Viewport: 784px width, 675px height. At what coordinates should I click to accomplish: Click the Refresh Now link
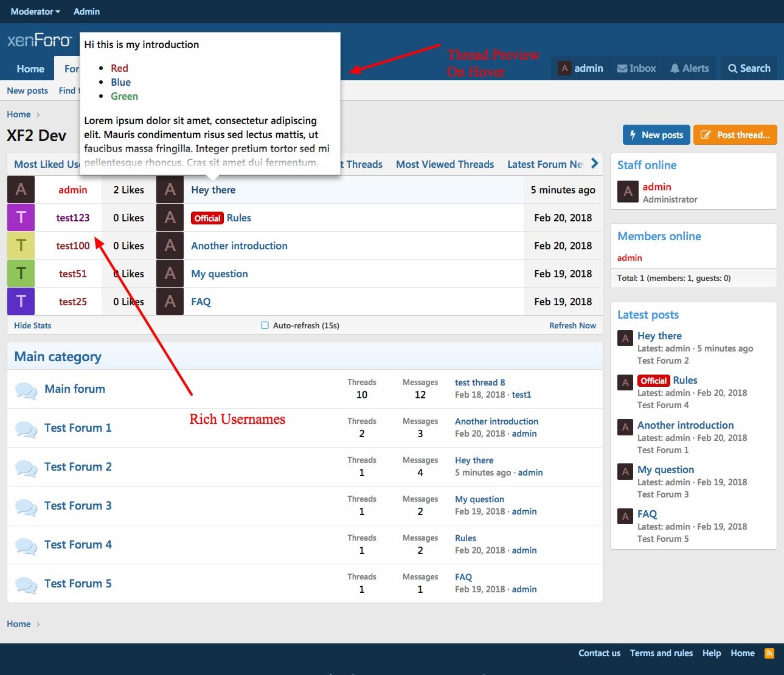[x=572, y=325]
